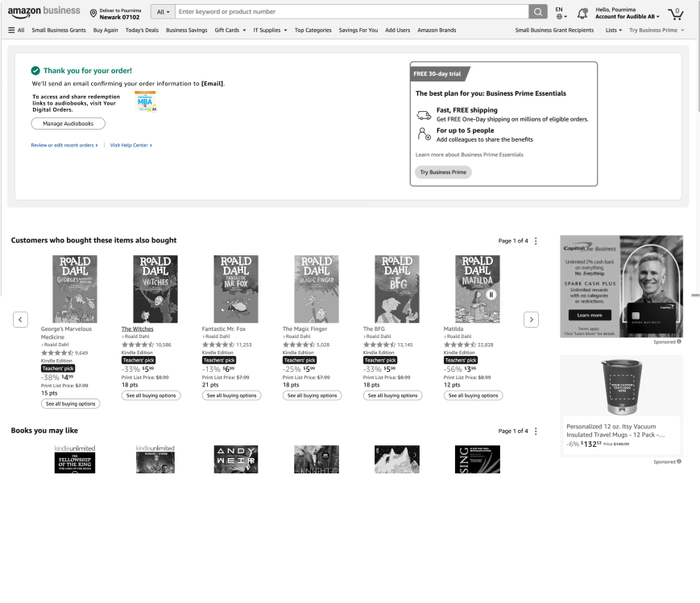This screenshot has height=603, width=700.
Task: Open Fantastic Mr. Fox cover
Action: (236, 289)
